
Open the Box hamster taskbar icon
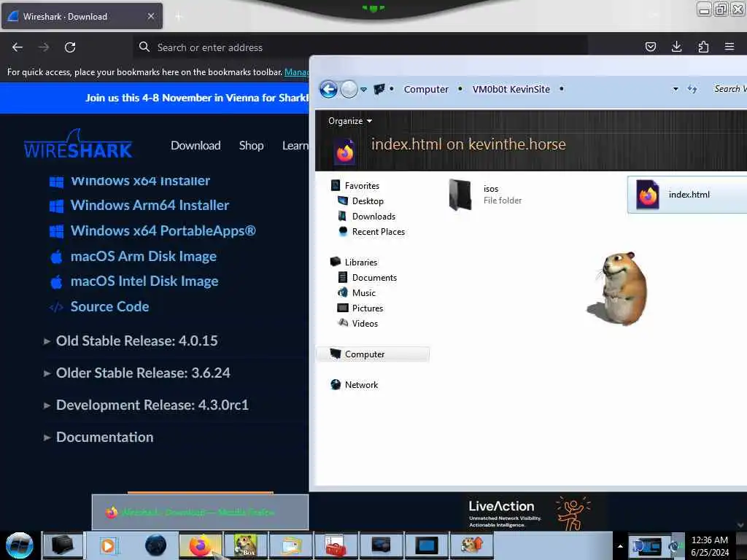(245, 545)
